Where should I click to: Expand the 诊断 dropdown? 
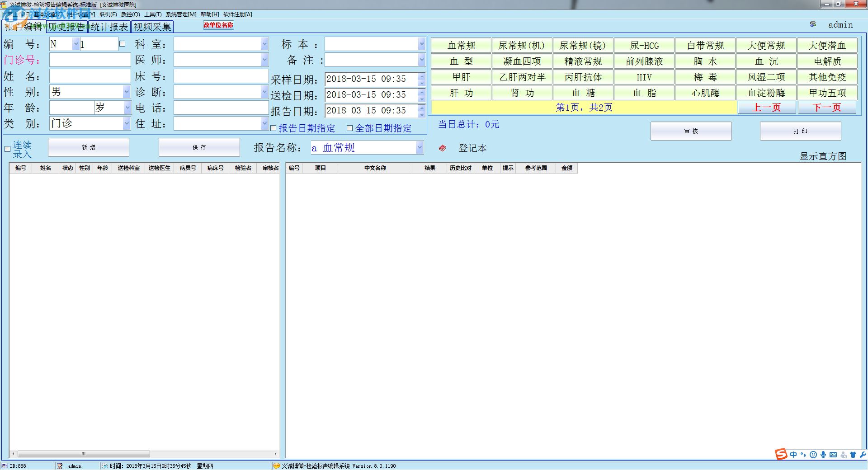pos(264,92)
